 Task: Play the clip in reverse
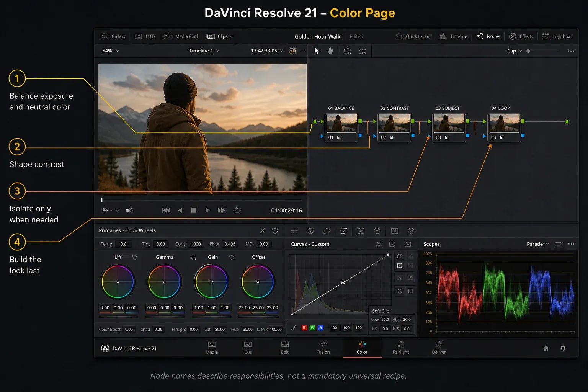(180, 211)
